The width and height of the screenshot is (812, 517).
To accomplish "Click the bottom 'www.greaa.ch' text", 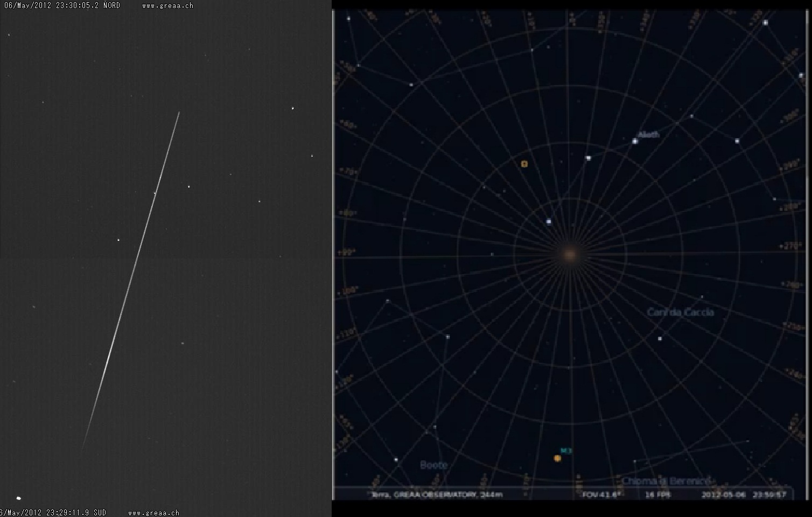I will pyautogui.click(x=153, y=513).
